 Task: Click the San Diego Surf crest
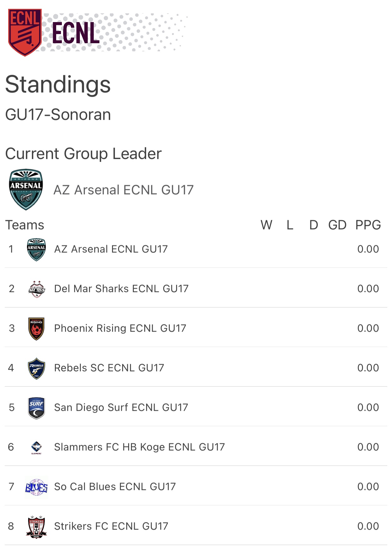36,408
